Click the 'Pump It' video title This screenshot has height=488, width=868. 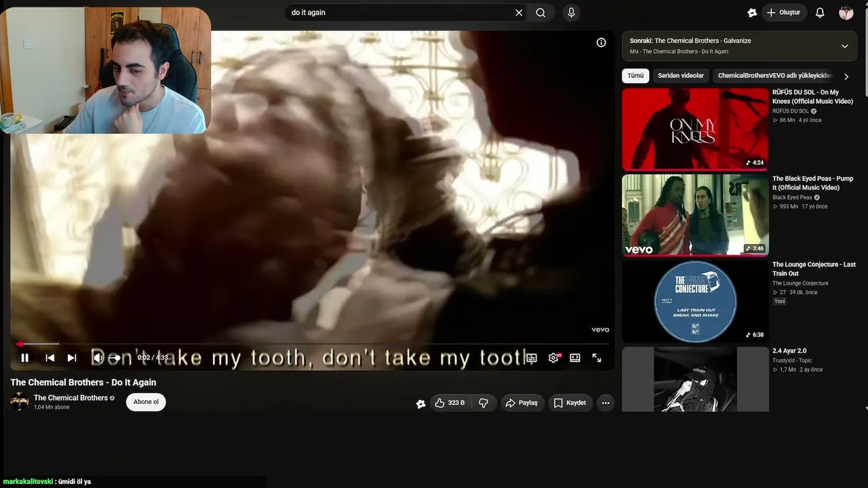point(813,183)
